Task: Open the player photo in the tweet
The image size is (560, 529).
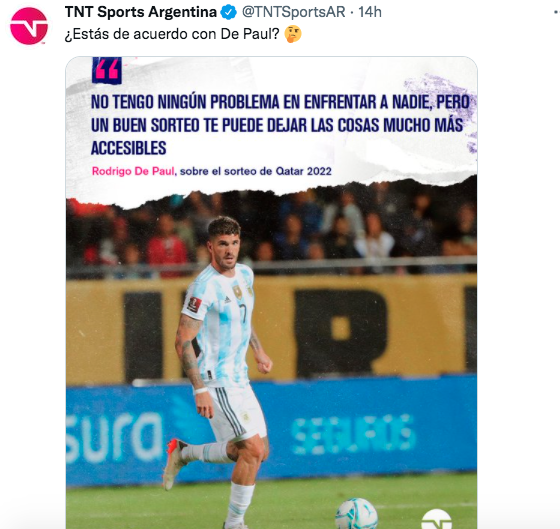Action: (x=271, y=293)
